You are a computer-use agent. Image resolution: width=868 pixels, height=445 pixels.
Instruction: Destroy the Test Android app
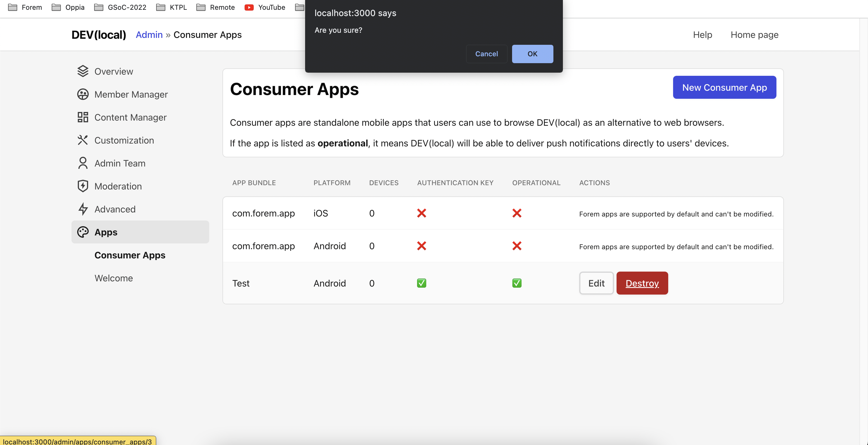pos(642,283)
